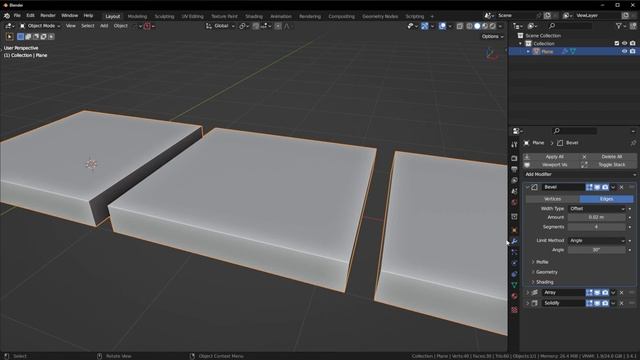Open the World properties tab
The image size is (640, 360).
click(514, 202)
